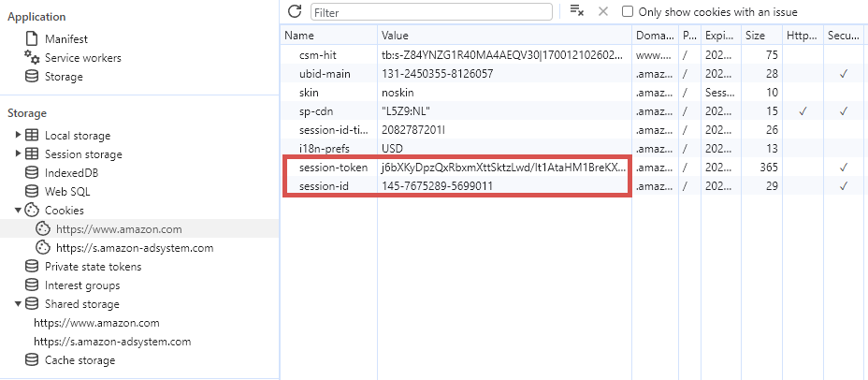This screenshot has width=868, height=380.
Task: Open Private state tokens
Action: point(93,267)
